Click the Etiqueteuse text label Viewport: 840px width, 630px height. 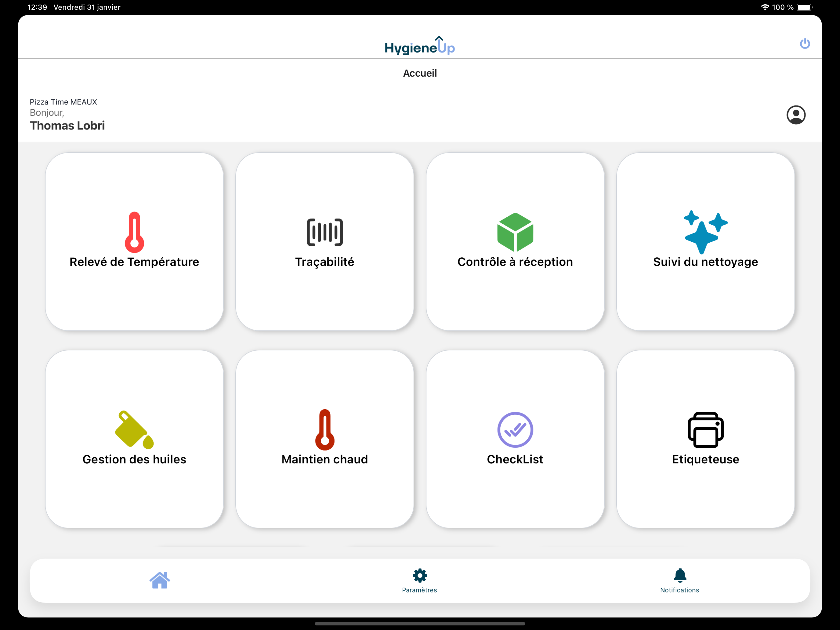point(705,459)
